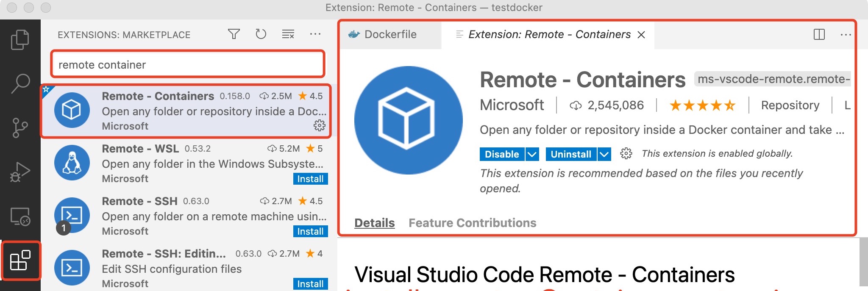
Task: Click the Remote - Containers title heading
Action: 582,80
